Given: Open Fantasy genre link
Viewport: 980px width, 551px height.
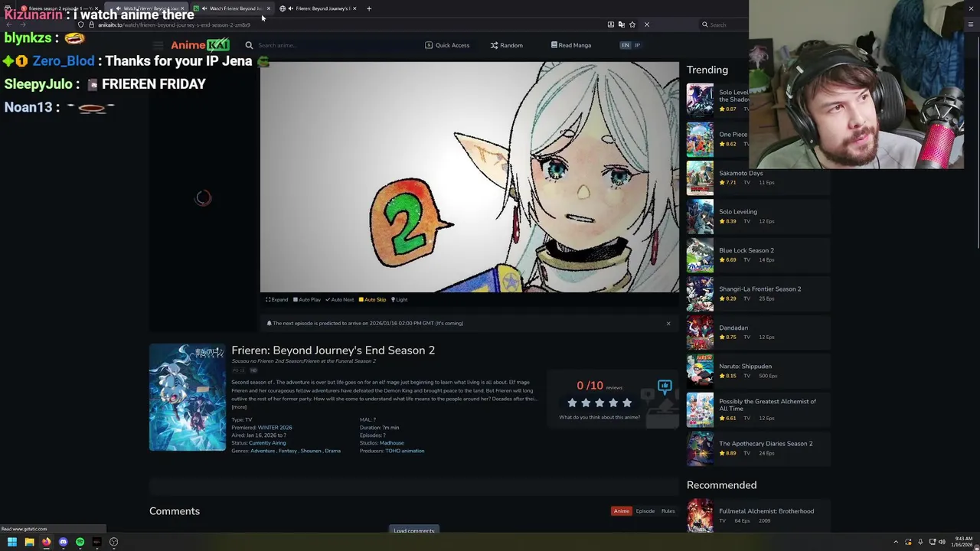Looking at the screenshot, I should [x=287, y=451].
